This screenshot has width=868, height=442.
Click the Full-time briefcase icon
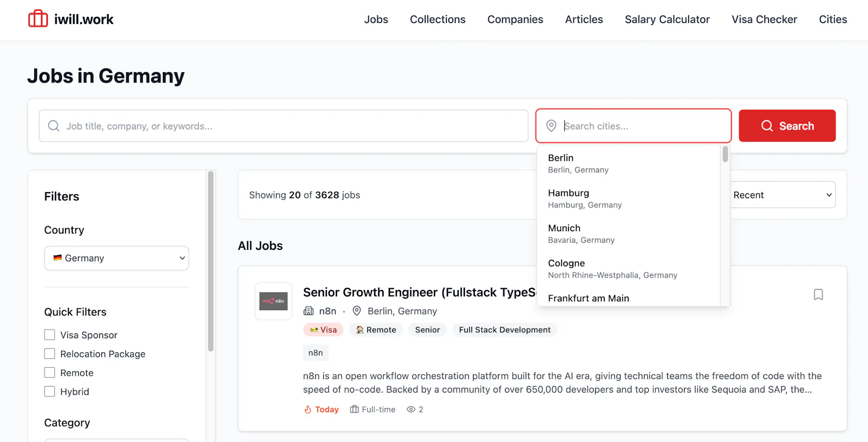click(354, 409)
